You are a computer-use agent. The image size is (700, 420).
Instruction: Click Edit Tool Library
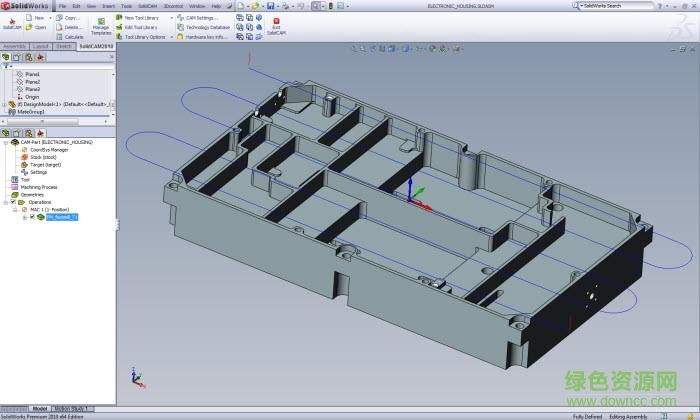click(x=141, y=27)
